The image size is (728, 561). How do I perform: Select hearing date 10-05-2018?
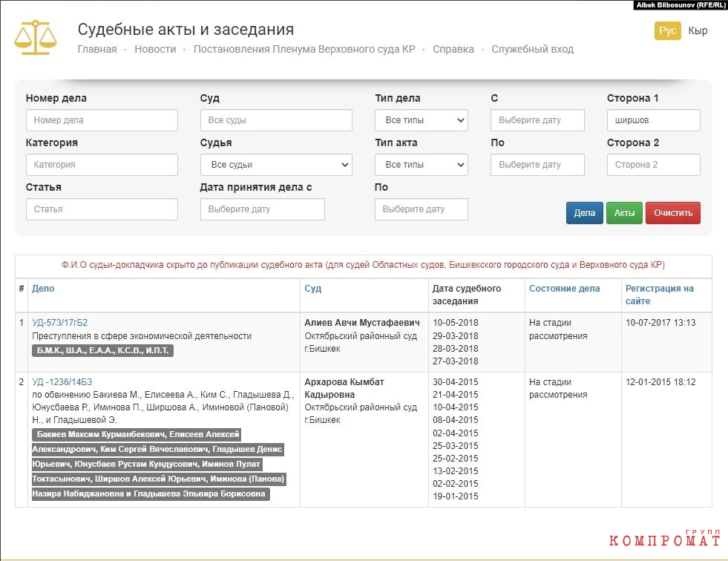click(456, 323)
